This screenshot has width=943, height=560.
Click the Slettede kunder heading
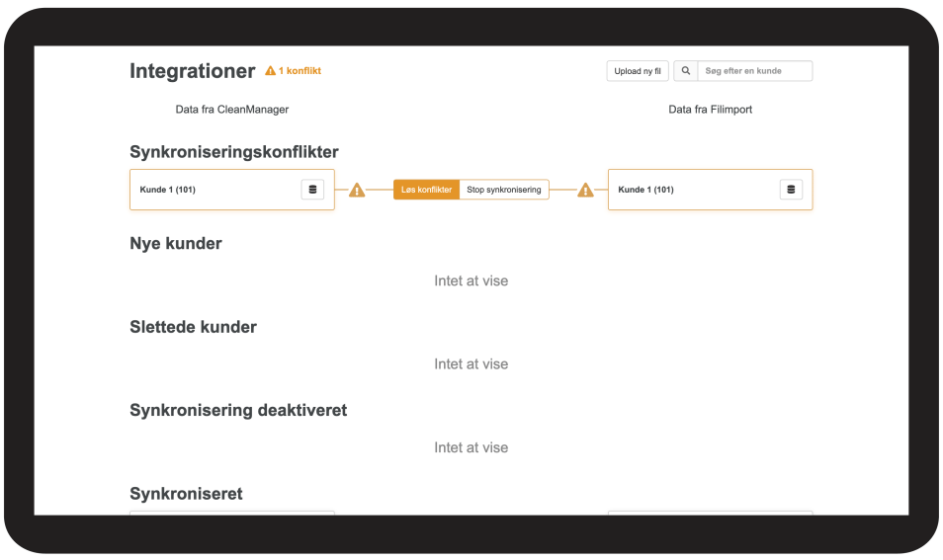[193, 327]
